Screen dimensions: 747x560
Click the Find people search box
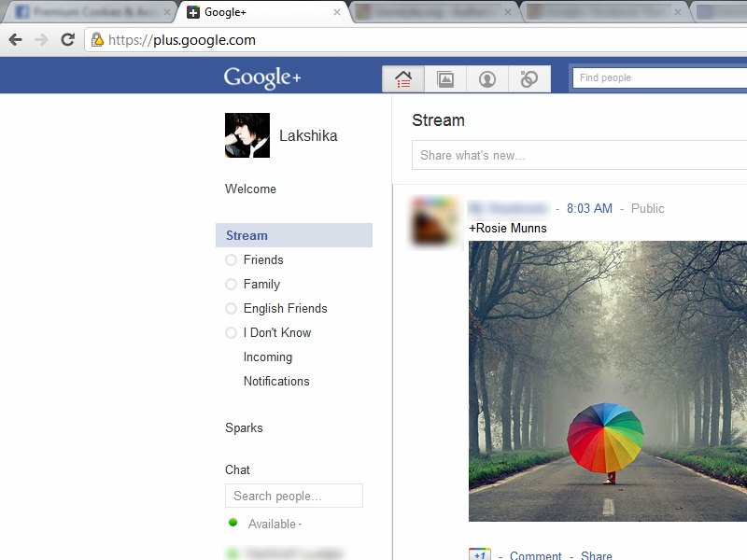coord(659,77)
